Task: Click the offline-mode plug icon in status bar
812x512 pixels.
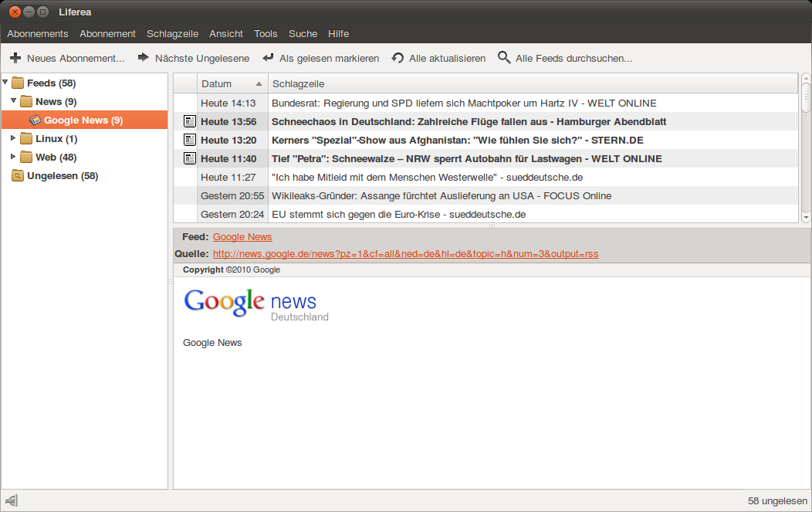Action: pyautogui.click(x=11, y=500)
